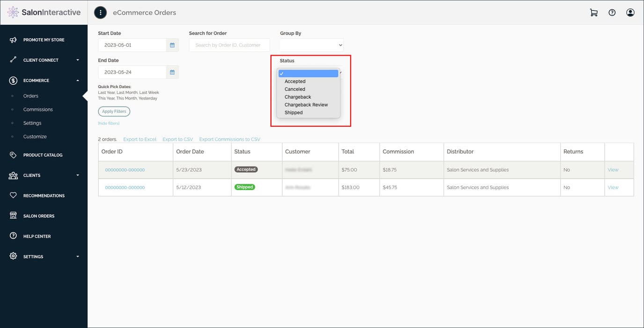This screenshot has width=644, height=328.
Task: Collapse the Ecommerce menu arrow
Action: point(78,80)
